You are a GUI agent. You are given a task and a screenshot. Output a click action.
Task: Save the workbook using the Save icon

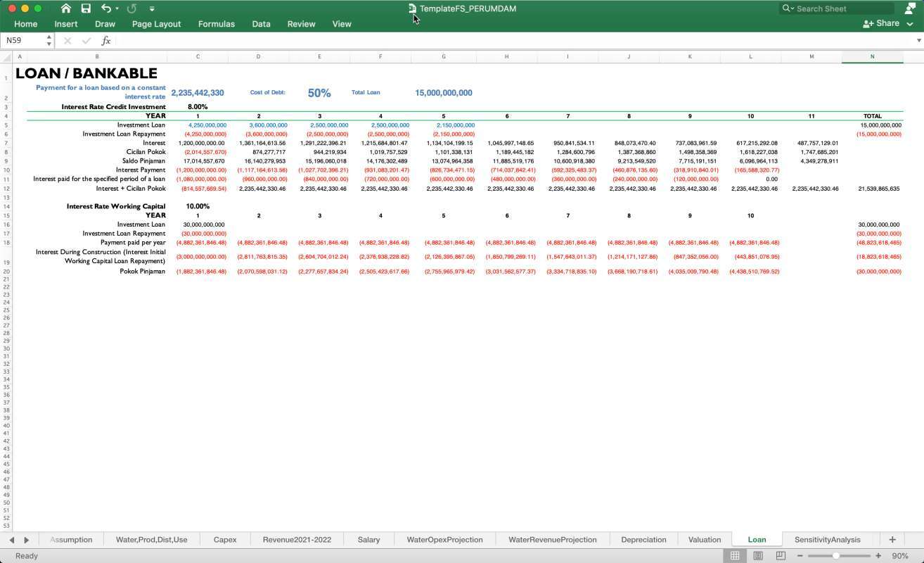(86, 8)
